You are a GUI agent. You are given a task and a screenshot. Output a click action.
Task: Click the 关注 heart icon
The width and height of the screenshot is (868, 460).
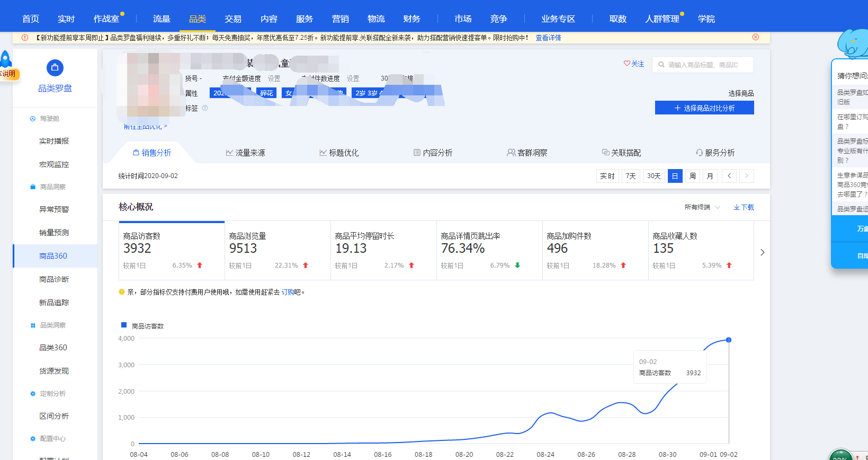(x=627, y=64)
